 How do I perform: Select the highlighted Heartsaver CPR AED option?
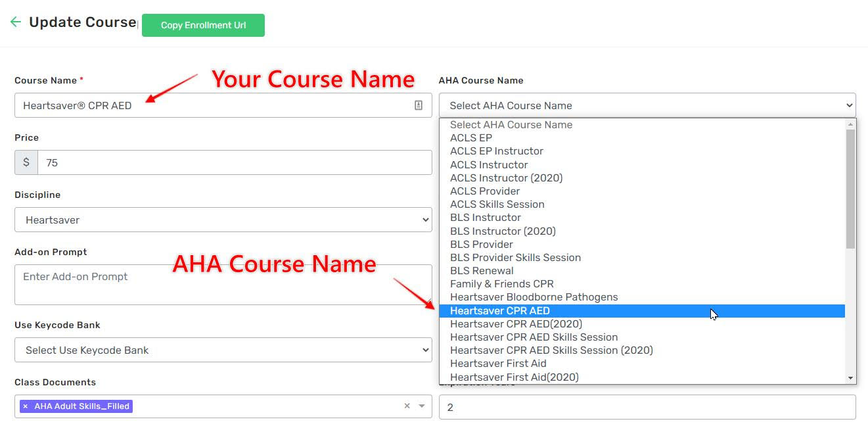(x=643, y=310)
